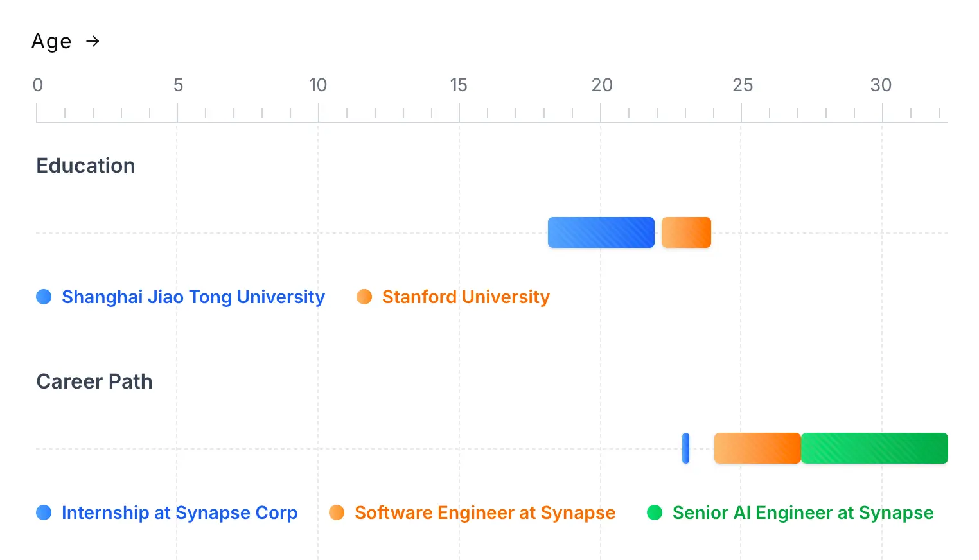Viewport: 979px width, 560px height.
Task: Click the Career Path section heading
Action: pyautogui.click(x=94, y=381)
